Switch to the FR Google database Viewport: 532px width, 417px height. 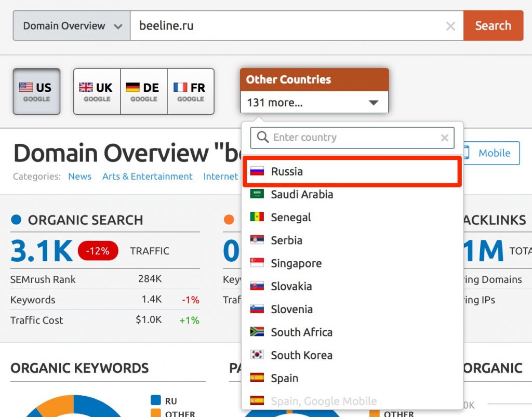pos(191,91)
